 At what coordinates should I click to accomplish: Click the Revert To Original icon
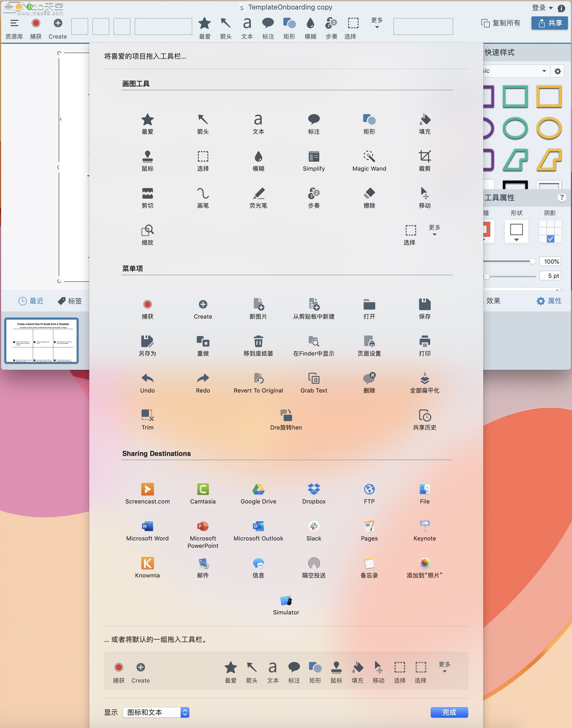258,378
